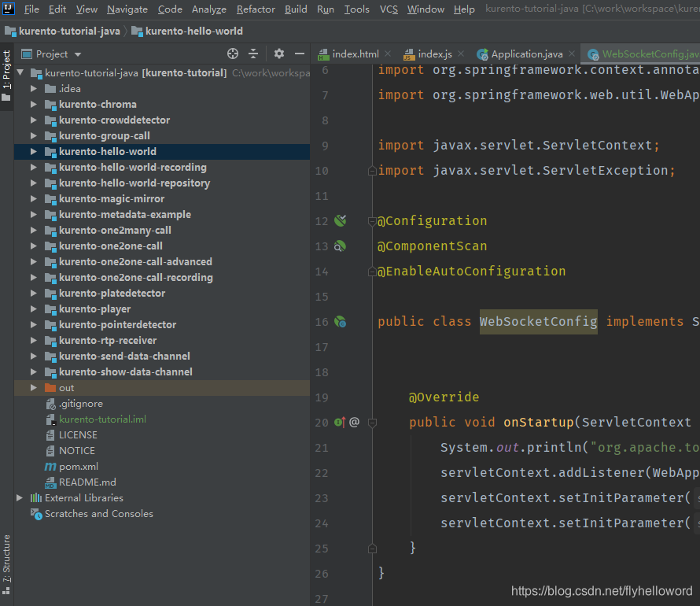The image size is (700, 606).
Task: Open the Analyze menu
Action: (x=209, y=9)
